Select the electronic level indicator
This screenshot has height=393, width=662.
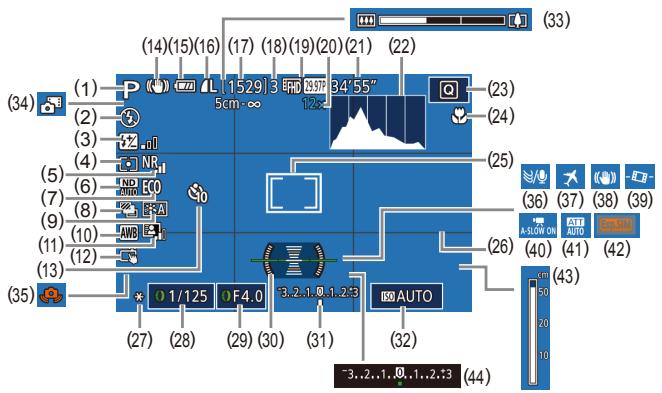(x=294, y=260)
